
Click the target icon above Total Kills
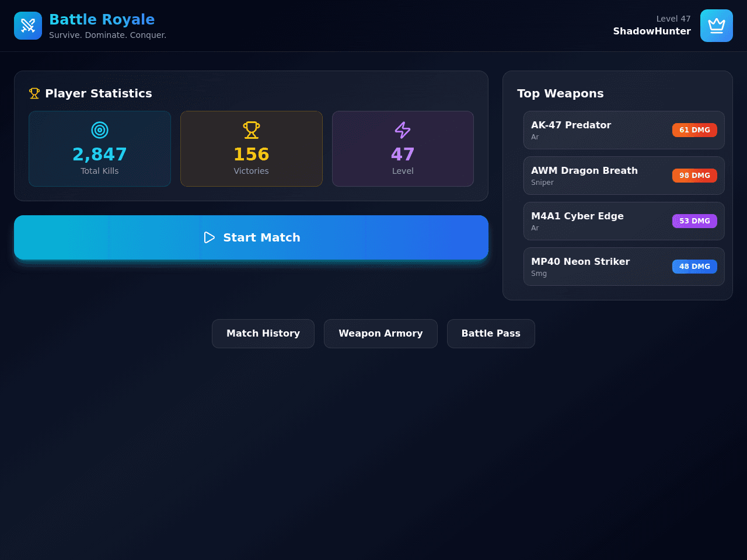[100, 130]
